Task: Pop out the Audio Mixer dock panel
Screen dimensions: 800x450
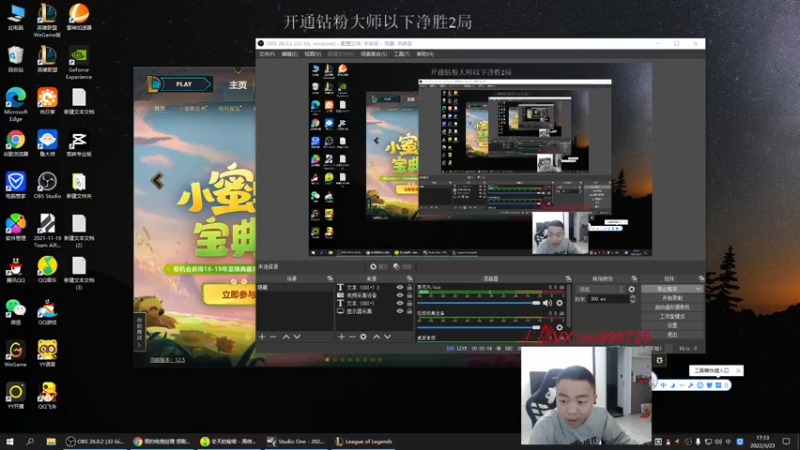Action: 568,279
